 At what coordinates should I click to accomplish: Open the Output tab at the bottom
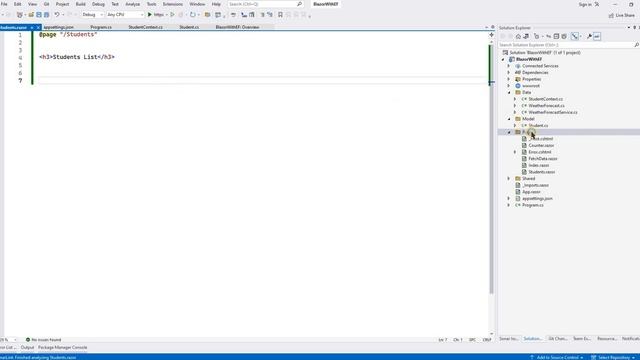(27, 347)
